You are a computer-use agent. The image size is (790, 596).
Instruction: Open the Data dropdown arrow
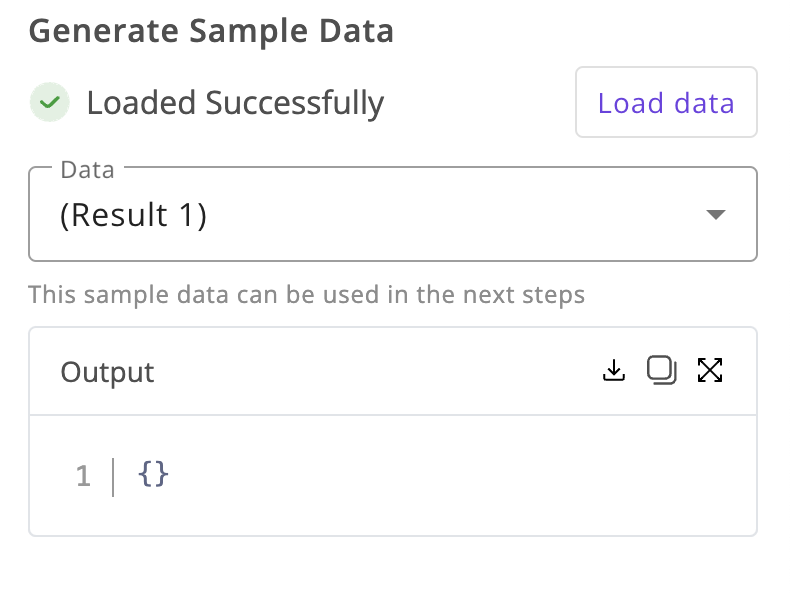coord(715,215)
